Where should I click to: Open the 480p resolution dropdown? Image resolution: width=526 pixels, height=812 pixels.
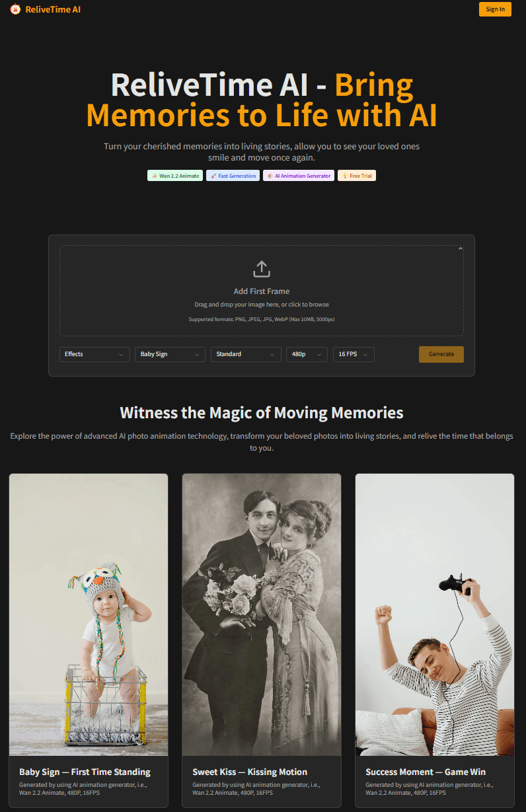pyautogui.click(x=307, y=354)
